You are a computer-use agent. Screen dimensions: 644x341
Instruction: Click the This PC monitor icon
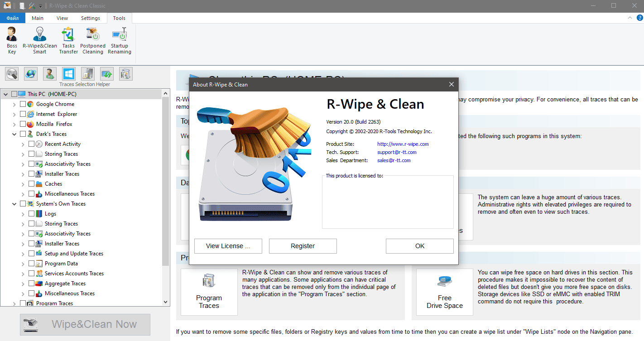click(x=22, y=94)
